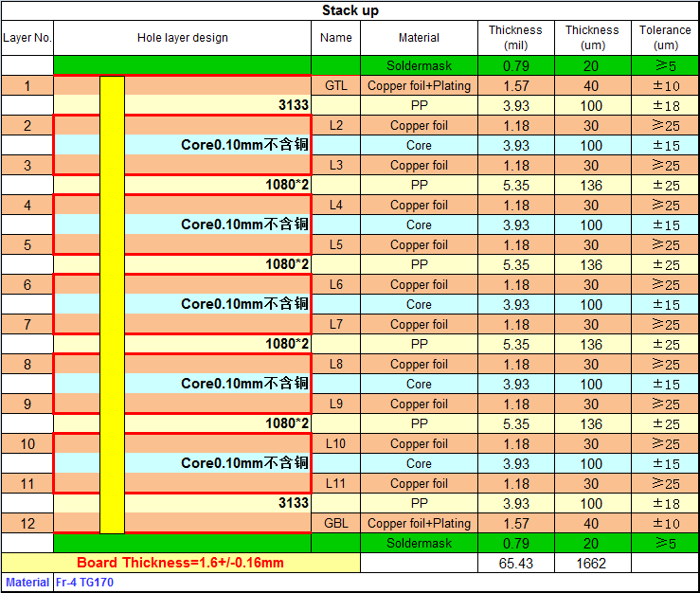Select the "GTL" name cell
Viewport: 700px width, 593px height.
(335, 85)
